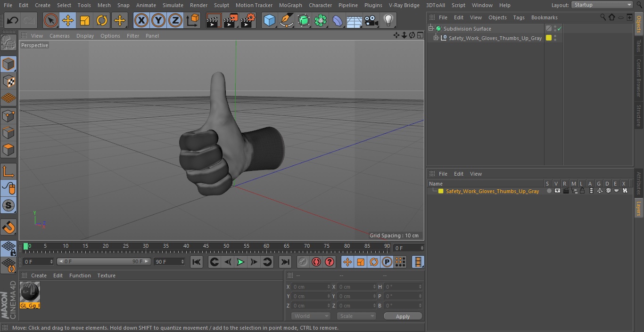Image resolution: width=644 pixels, height=332 pixels.
Task: Record active objects keyframe button
Action: coord(303,262)
